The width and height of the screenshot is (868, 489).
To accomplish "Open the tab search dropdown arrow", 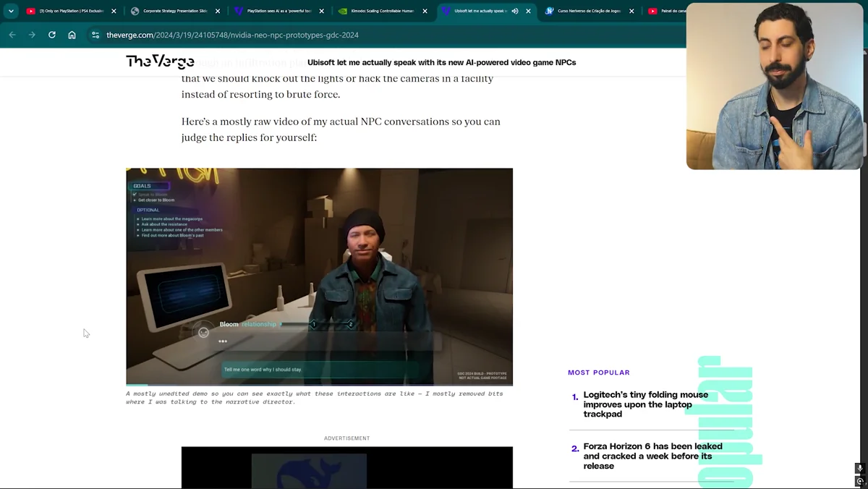I will tap(11, 11).
